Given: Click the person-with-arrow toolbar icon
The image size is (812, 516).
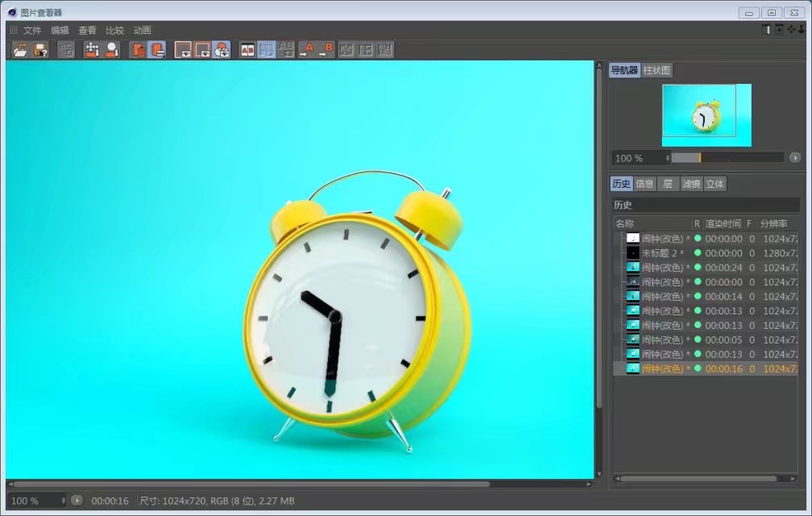Looking at the screenshot, I should click(111, 50).
